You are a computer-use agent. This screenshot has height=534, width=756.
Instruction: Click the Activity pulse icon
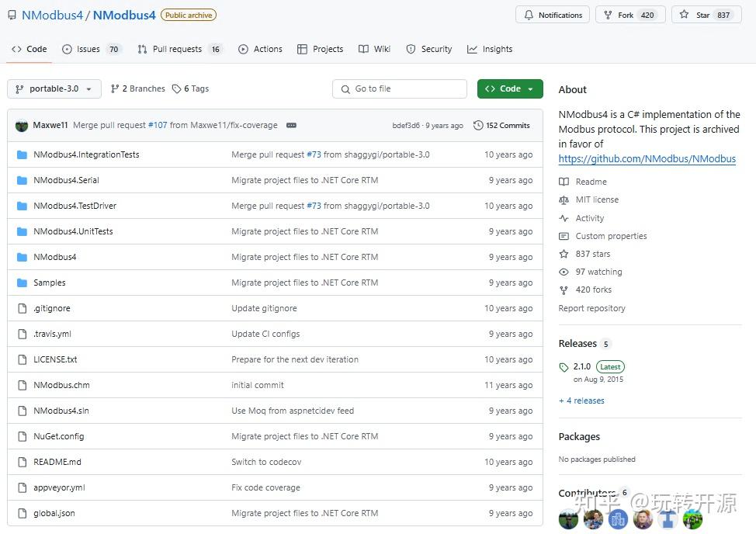click(564, 218)
